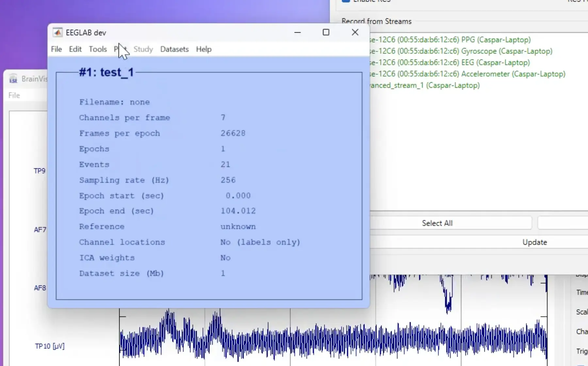Click the TP9 channel label
This screenshot has height=366, width=588.
pos(40,171)
